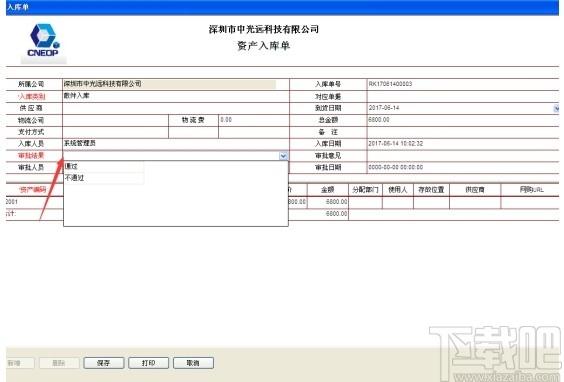Click the 审批日期 value 0000-00-00 00:00:00
Viewport: 564px width, 382px height.
tap(396, 167)
